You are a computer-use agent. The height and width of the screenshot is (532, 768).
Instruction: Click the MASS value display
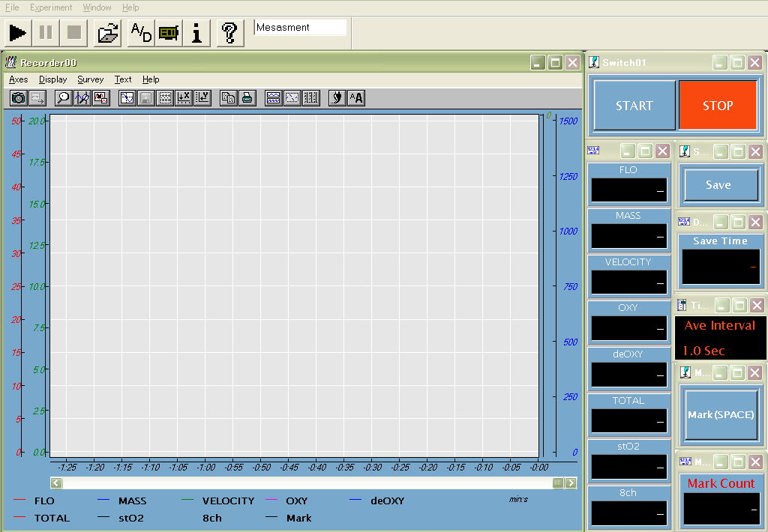629,236
